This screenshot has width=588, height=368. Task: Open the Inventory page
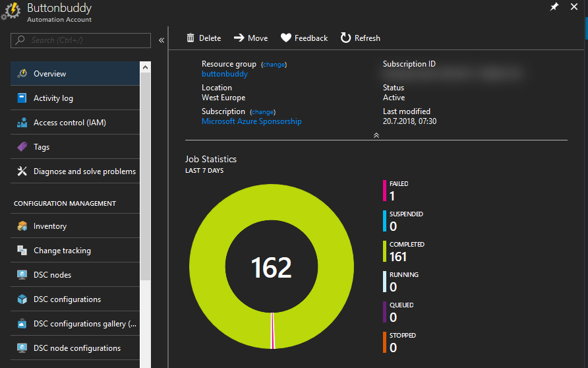tap(75, 226)
